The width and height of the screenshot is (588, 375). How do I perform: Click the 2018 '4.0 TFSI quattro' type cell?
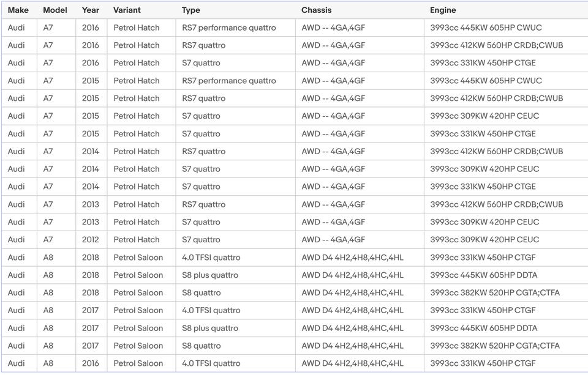click(211, 258)
